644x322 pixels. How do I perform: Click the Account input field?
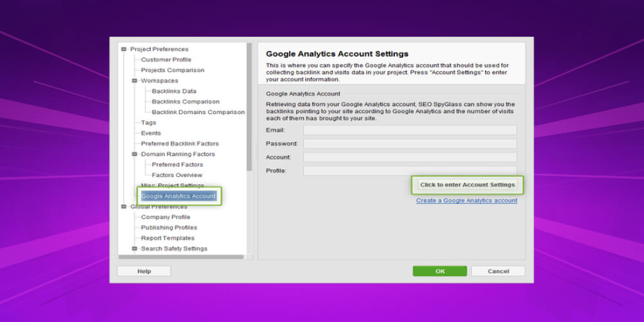coord(410,157)
